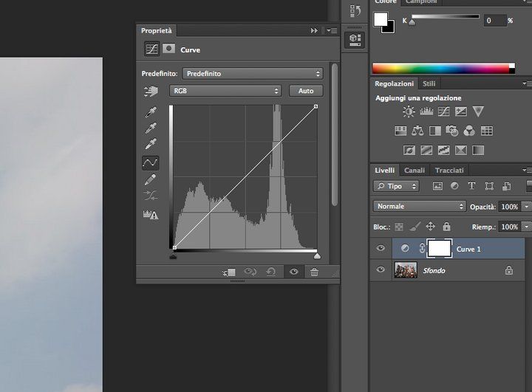The width and height of the screenshot is (532, 392).
Task: Click the Curve 1 layer mask thumbnail
Action: [x=440, y=249]
